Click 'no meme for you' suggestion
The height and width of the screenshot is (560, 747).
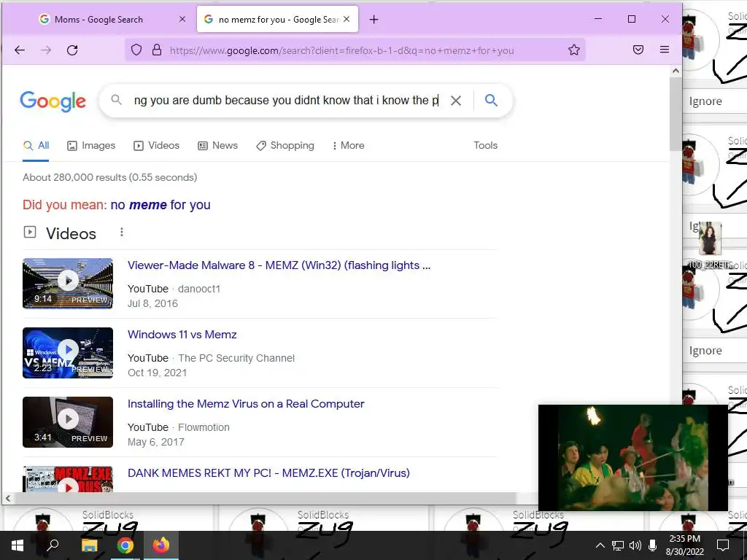(x=160, y=205)
